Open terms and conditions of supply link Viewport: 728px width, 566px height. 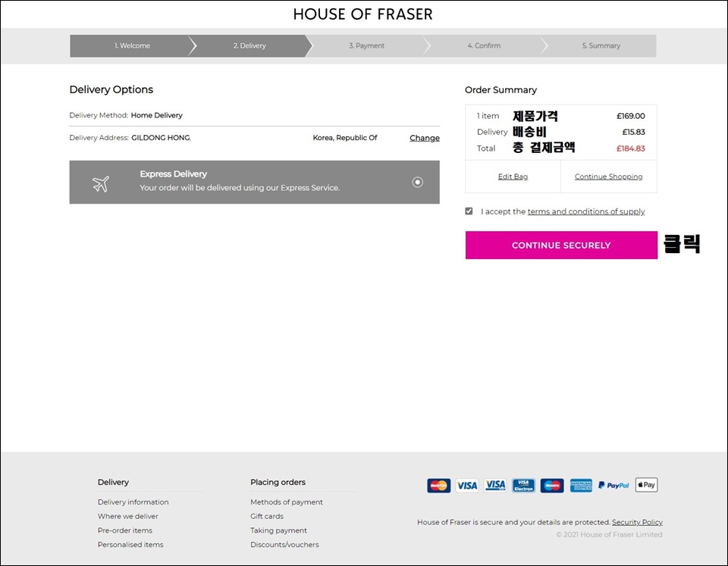[586, 211]
